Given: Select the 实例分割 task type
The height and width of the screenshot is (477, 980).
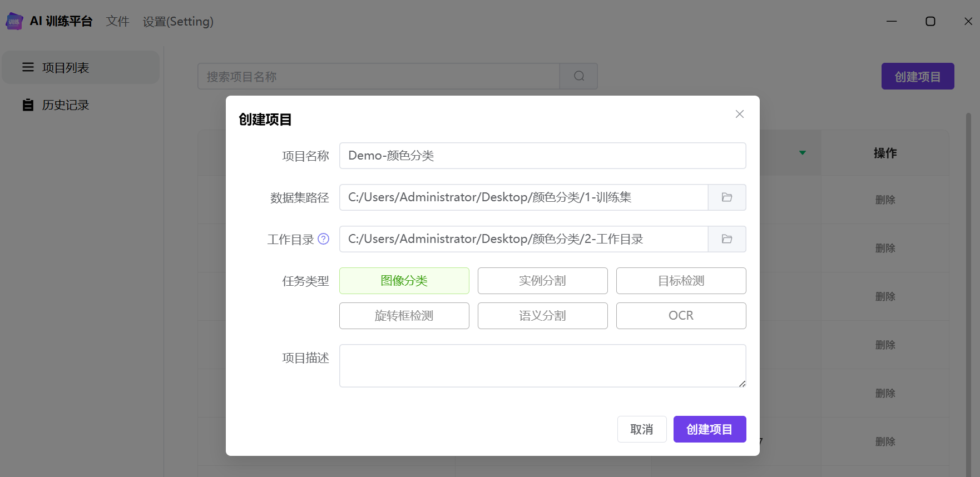Looking at the screenshot, I should click(542, 281).
